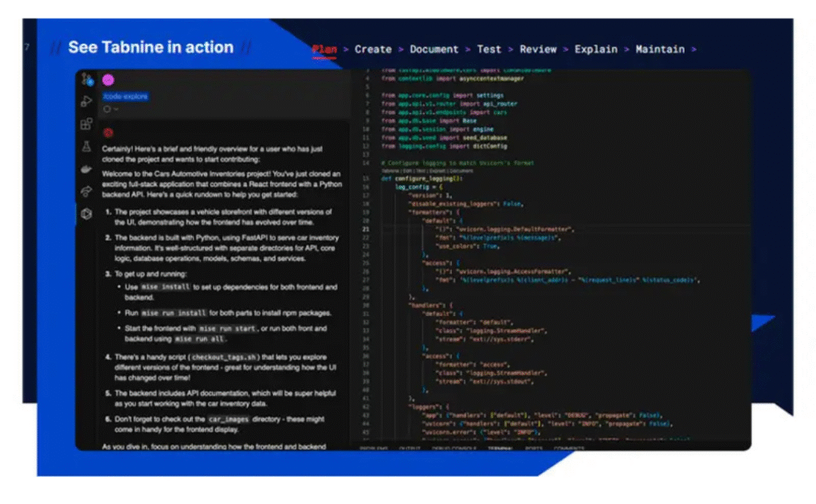The height and width of the screenshot is (504, 816).
Task: Expand the dropdown under /code-explore
Action: point(111,109)
